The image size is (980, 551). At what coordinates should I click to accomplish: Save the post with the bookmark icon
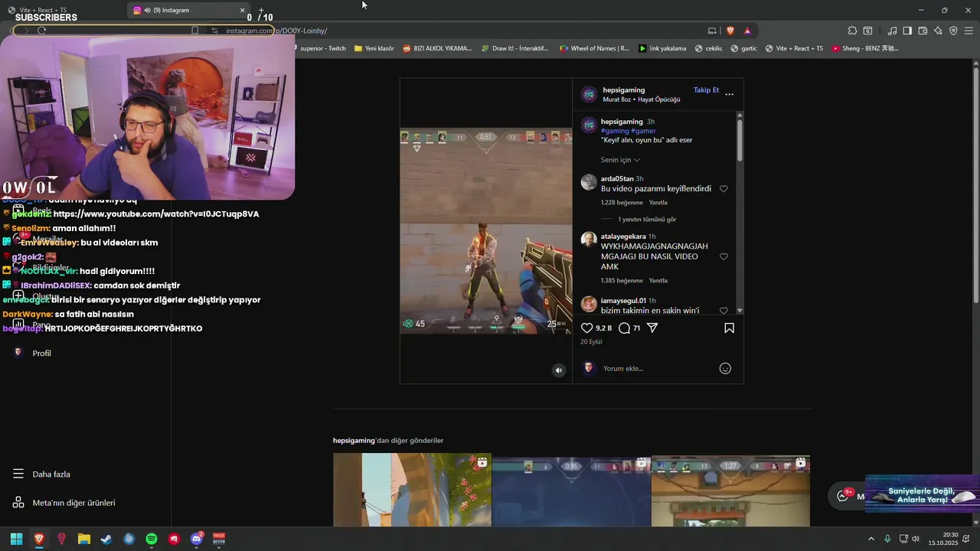(x=729, y=328)
